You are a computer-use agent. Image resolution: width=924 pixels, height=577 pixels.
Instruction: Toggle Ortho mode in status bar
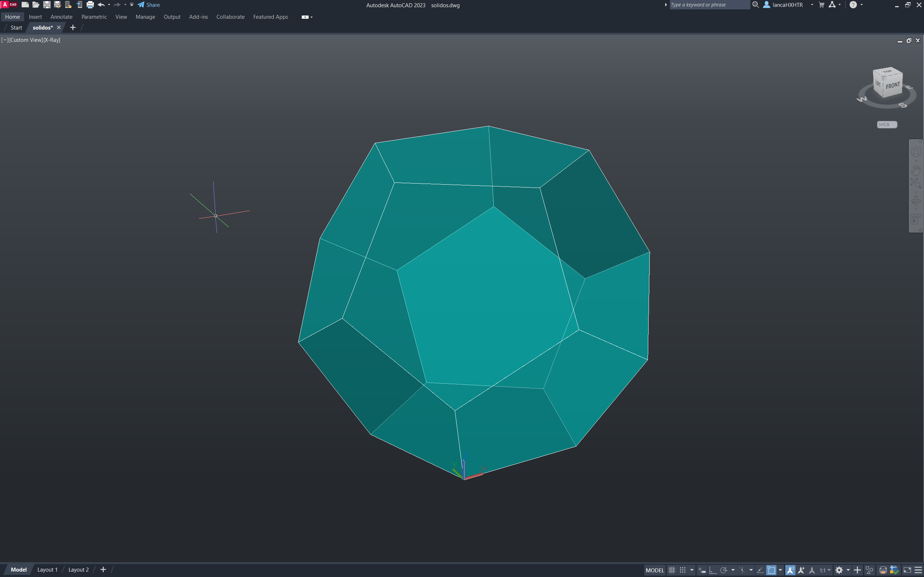click(x=712, y=570)
